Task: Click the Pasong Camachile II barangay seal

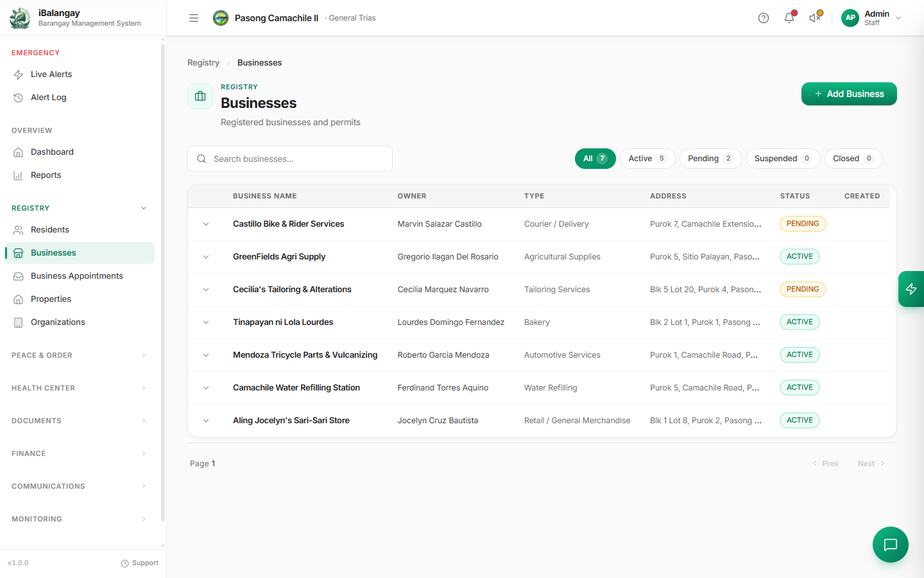Action: [x=221, y=18]
